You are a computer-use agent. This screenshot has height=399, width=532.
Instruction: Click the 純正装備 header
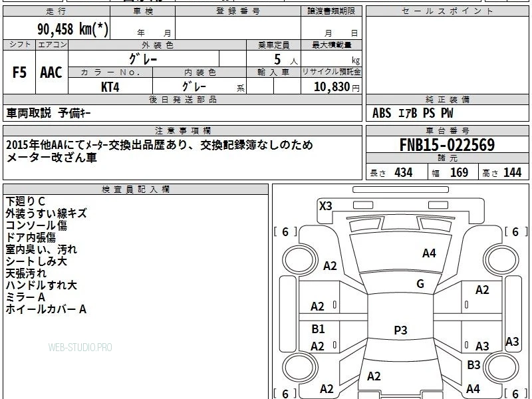point(447,100)
